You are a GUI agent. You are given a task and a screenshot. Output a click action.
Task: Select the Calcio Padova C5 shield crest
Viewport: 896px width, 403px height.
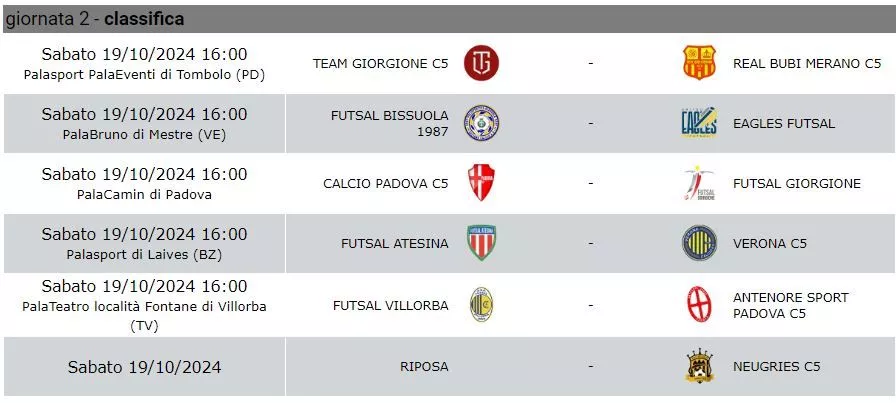(481, 183)
